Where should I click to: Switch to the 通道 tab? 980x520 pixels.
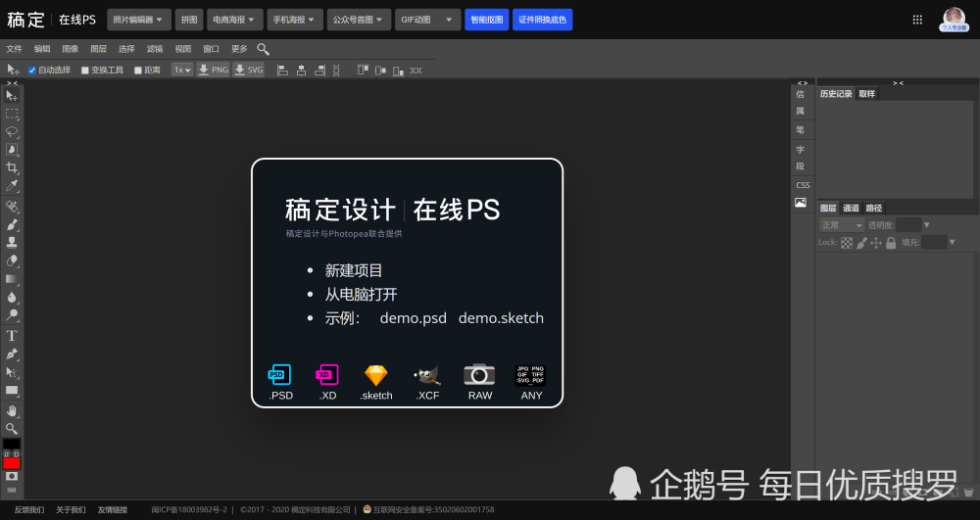pos(851,208)
